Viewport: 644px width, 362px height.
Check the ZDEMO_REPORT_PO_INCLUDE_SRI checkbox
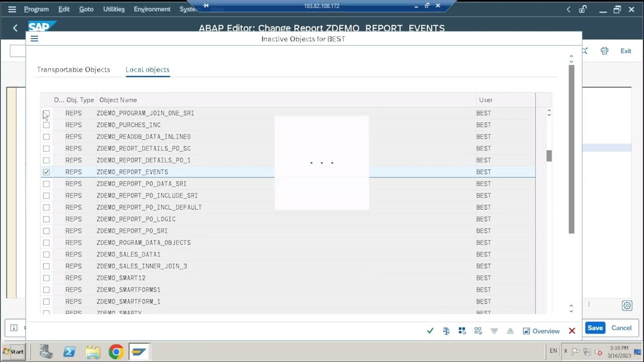[46, 196]
